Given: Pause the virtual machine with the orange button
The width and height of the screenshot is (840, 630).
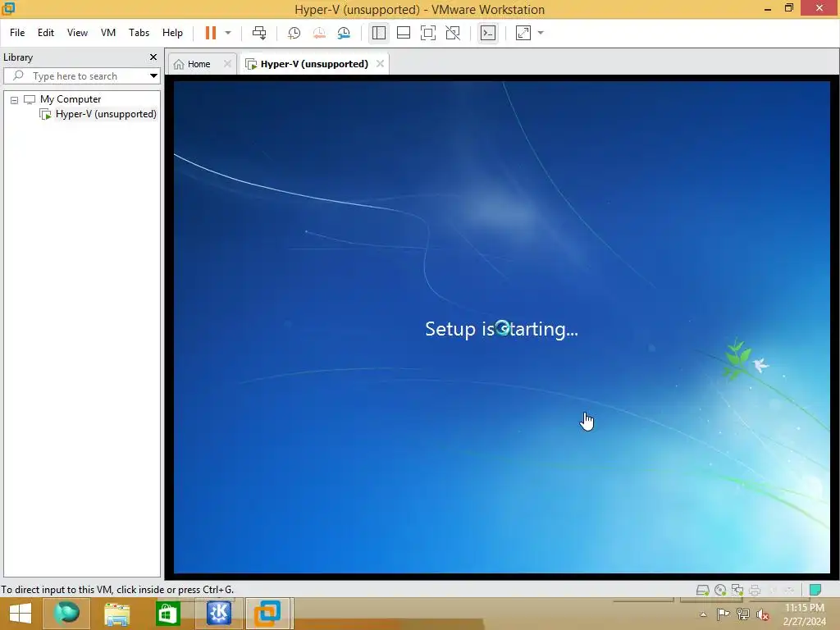Looking at the screenshot, I should pos(211,33).
